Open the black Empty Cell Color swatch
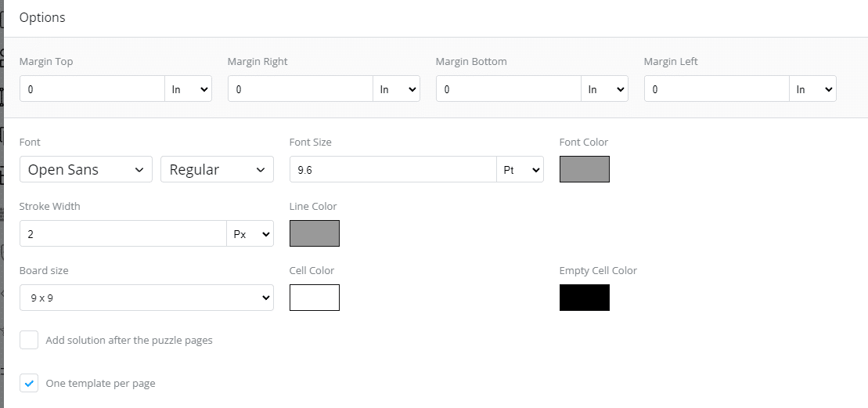Viewport: 868px width, 408px height. [585, 298]
